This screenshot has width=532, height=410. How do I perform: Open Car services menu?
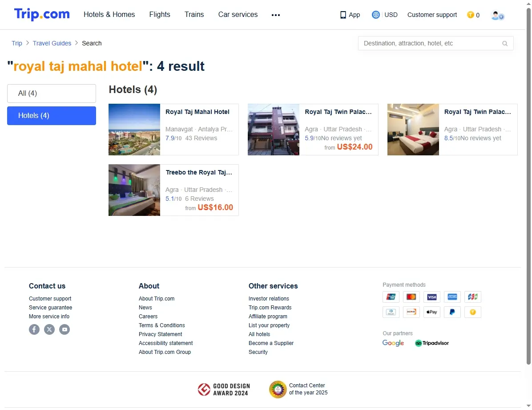pos(238,15)
